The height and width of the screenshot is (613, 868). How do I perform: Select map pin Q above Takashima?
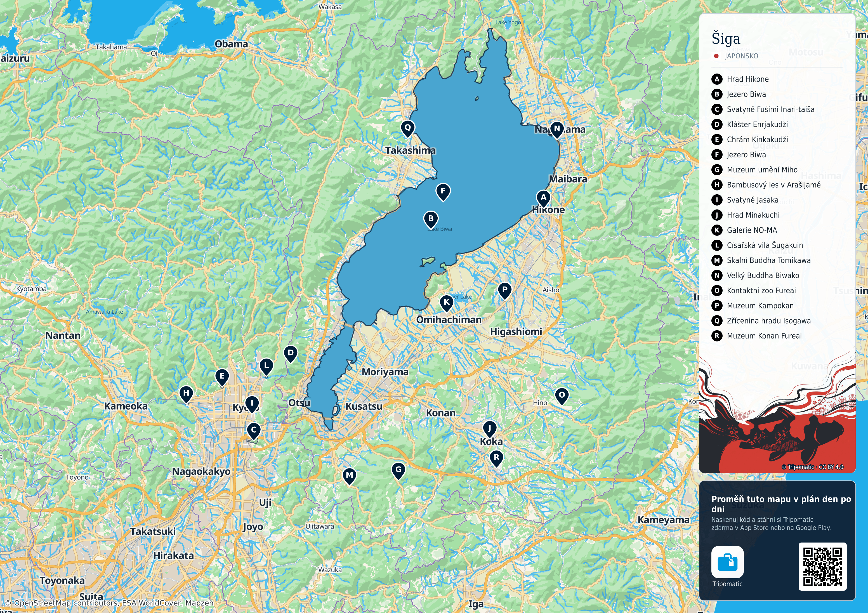(x=407, y=129)
